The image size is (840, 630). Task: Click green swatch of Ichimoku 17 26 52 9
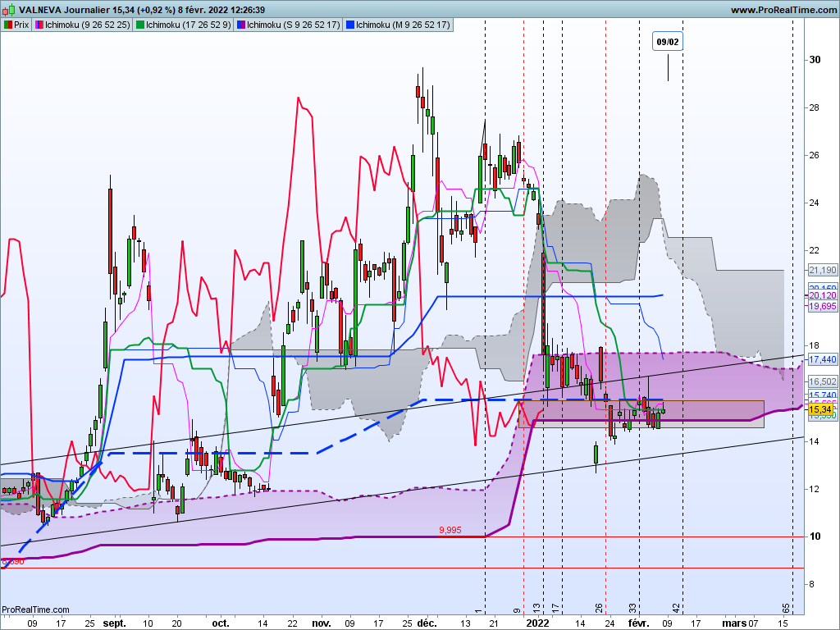(x=139, y=25)
